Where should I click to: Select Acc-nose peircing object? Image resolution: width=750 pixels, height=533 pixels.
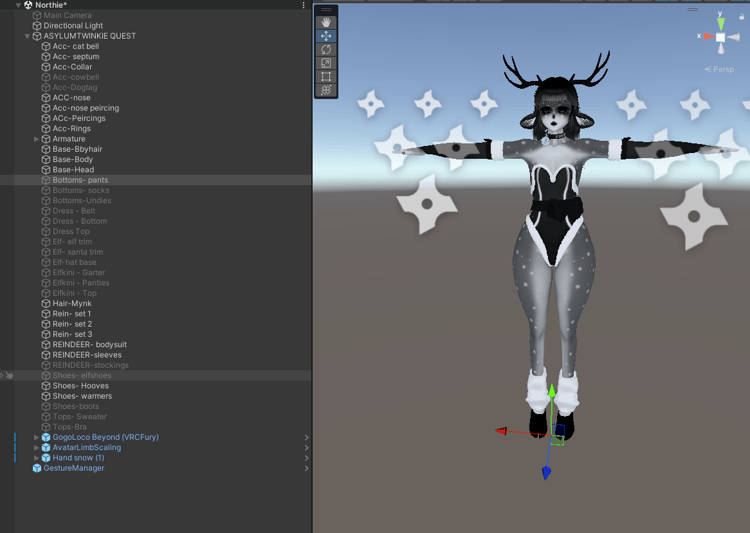[86, 108]
